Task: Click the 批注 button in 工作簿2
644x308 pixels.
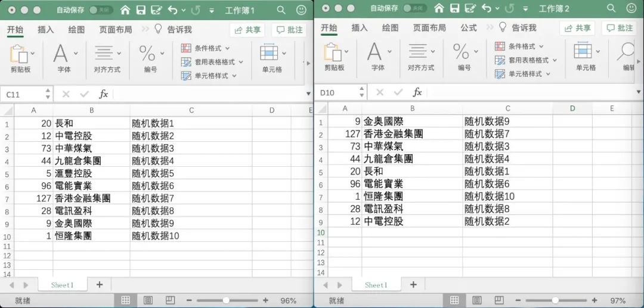Action: pyautogui.click(x=620, y=29)
